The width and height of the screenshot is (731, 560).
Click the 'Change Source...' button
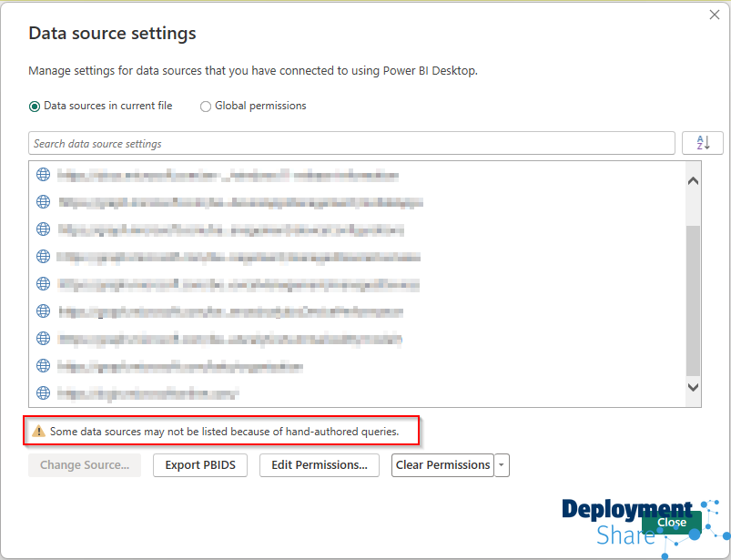pyautogui.click(x=85, y=465)
